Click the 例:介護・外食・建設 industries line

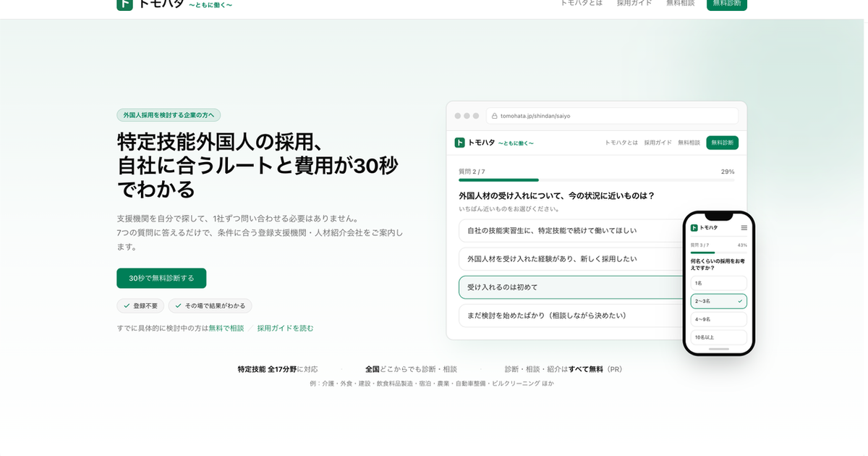[432, 384]
